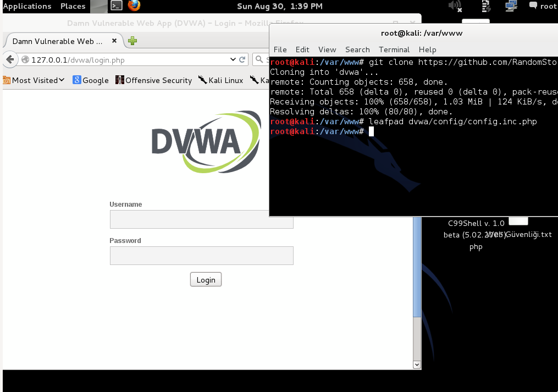Click the Username input field
The width and height of the screenshot is (558, 392).
201,219
